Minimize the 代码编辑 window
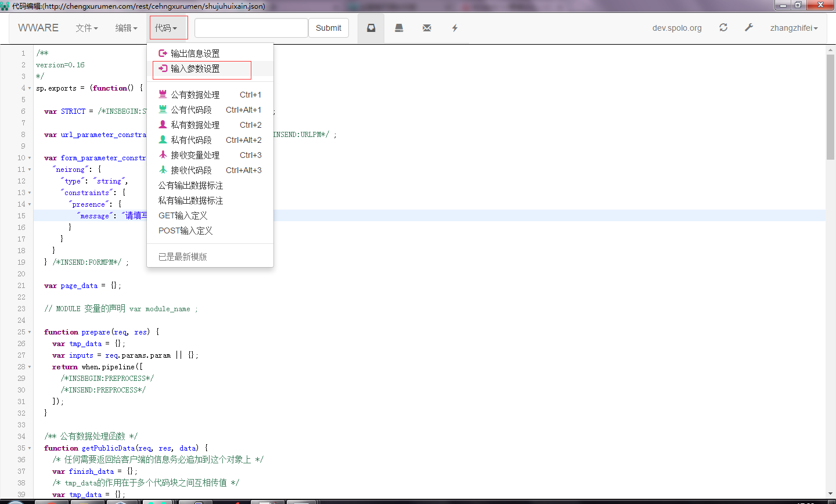Screen dimensions: 836x504 (x=783, y=5)
